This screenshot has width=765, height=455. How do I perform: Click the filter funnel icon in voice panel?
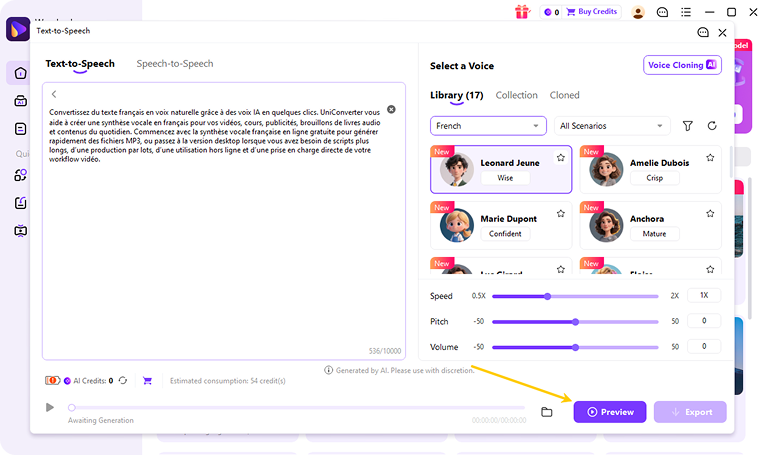pyautogui.click(x=687, y=126)
